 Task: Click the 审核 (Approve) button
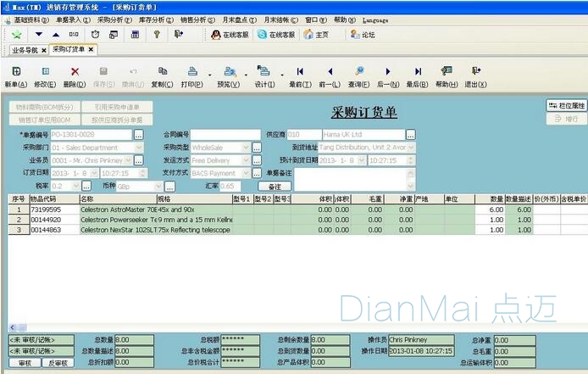point(25,363)
